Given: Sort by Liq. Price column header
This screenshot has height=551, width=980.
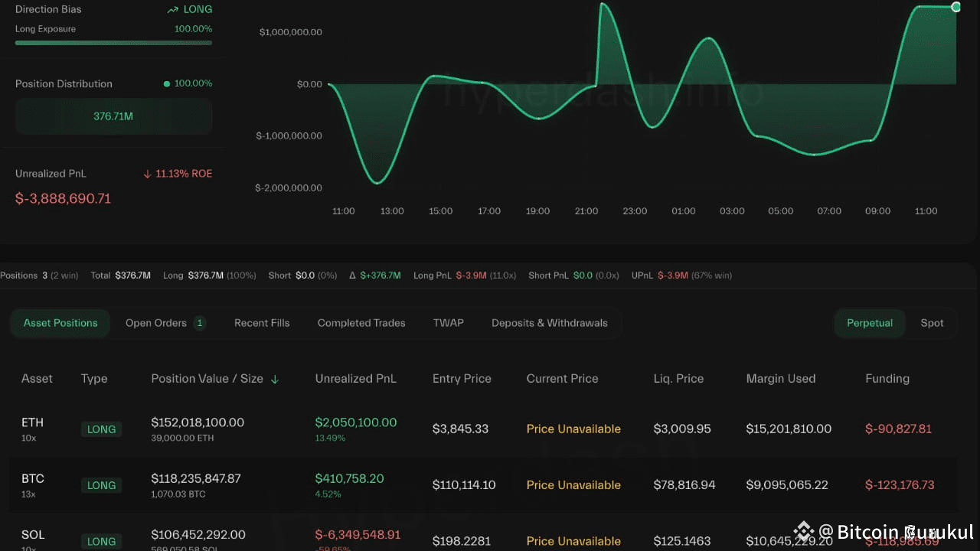Looking at the screenshot, I should tap(678, 379).
